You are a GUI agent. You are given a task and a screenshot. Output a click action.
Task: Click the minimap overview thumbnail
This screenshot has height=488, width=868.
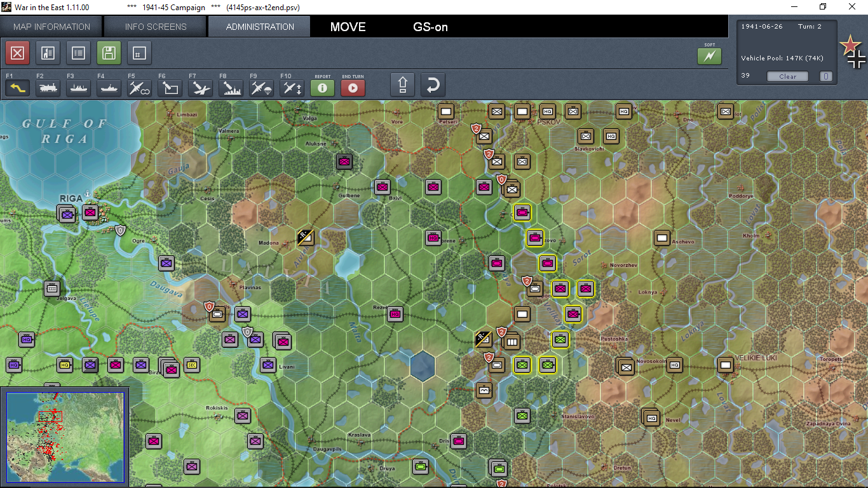(65, 437)
